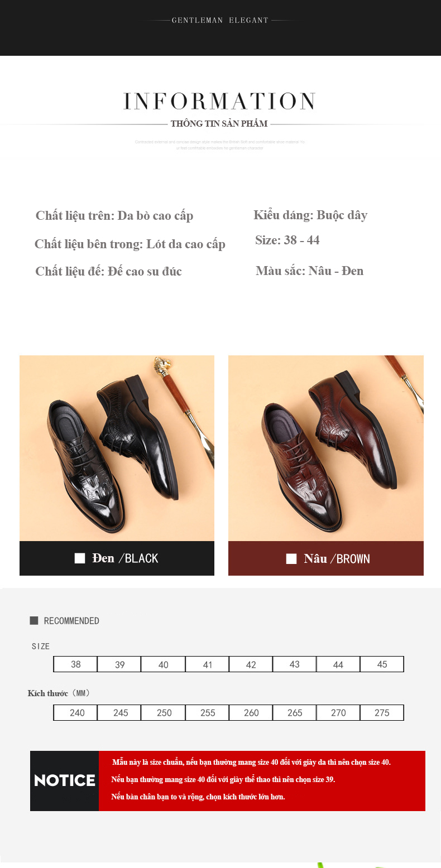Click the THÔNG TIN SẢN PHẨM subtitle
The image size is (441, 868).
click(219, 124)
